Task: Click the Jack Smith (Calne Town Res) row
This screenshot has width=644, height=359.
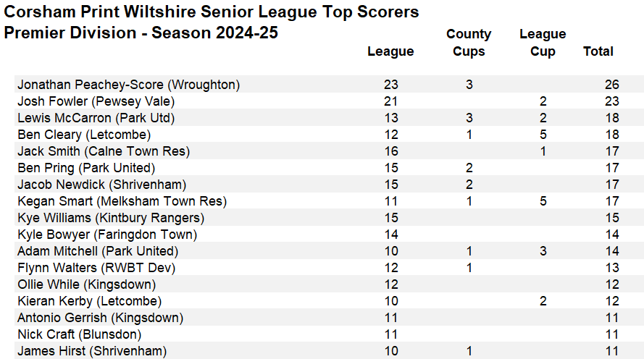Action: pyautogui.click(x=104, y=151)
